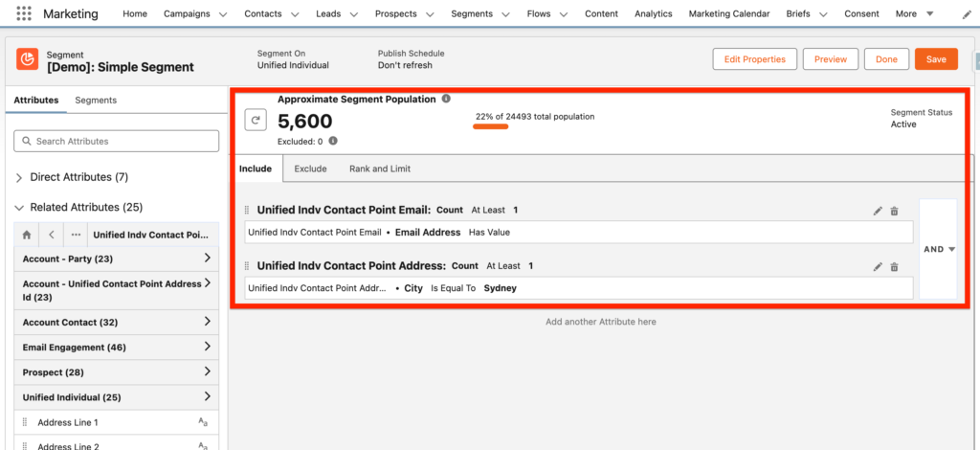Click the info icon beside Approximate Segment Population

pyautogui.click(x=446, y=99)
